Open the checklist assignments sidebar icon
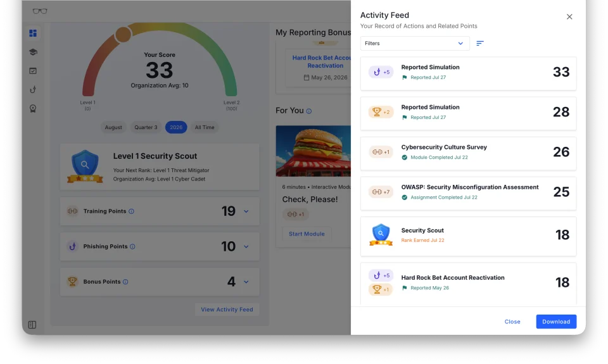 click(x=33, y=71)
